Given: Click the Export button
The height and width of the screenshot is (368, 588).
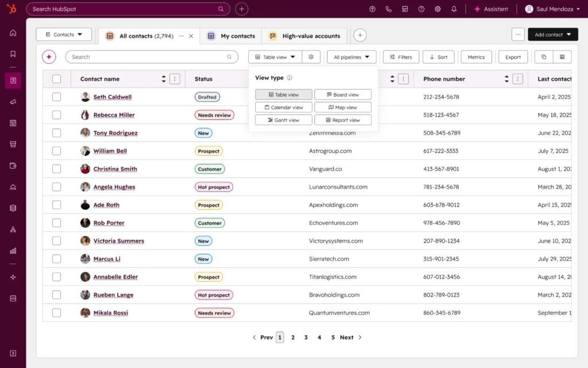Looking at the screenshot, I should pos(513,57).
